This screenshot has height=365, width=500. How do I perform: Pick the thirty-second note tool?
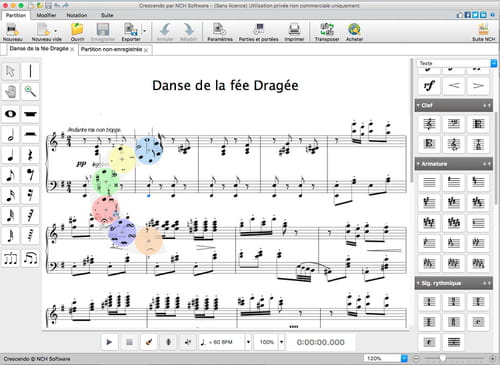point(11,216)
